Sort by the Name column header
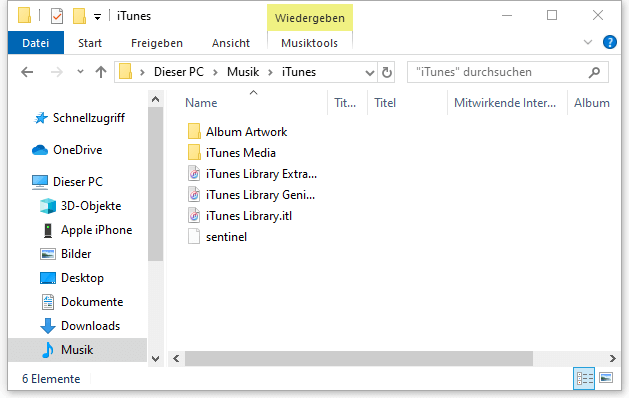Viewport: 629px width, 398px height. pyautogui.click(x=201, y=103)
